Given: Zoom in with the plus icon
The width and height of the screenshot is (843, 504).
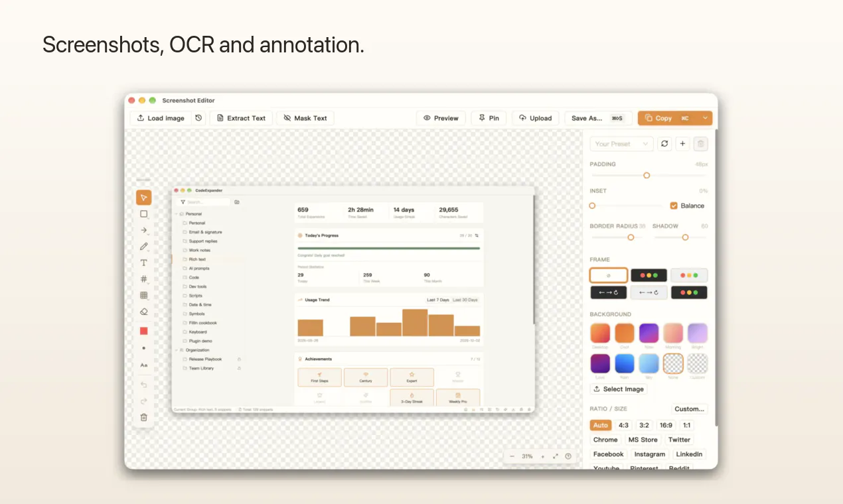Looking at the screenshot, I should click(x=542, y=456).
